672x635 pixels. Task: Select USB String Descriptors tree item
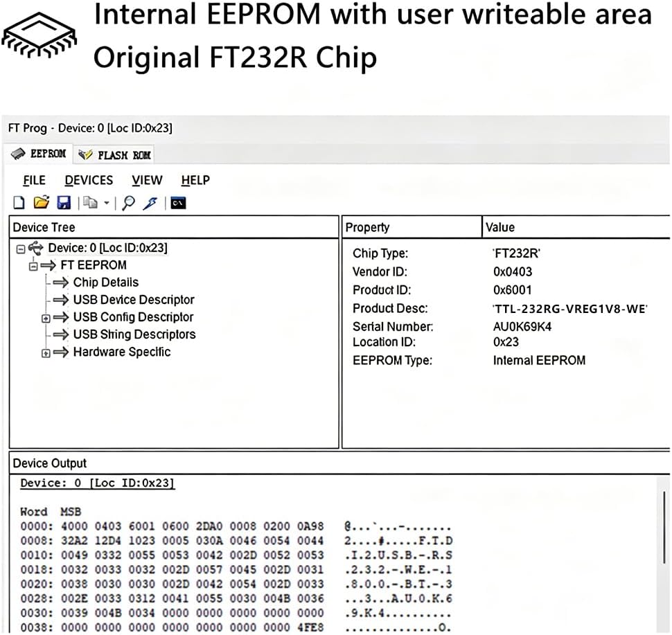click(134, 334)
